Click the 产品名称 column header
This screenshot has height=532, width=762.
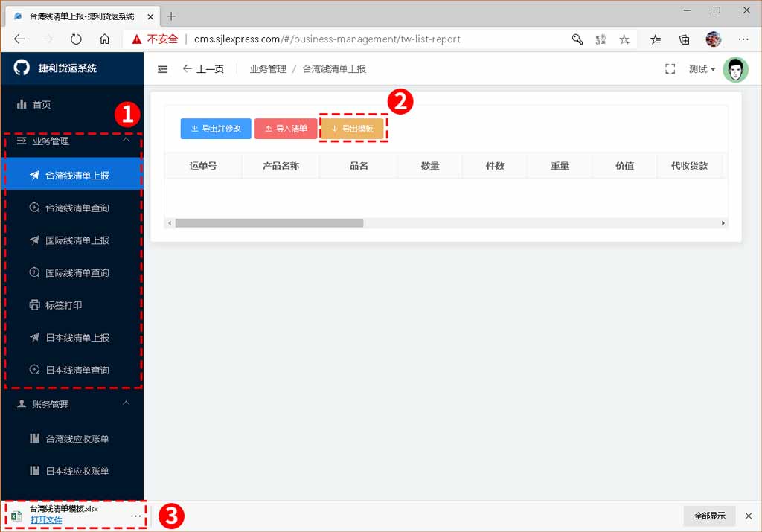(281, 166)
